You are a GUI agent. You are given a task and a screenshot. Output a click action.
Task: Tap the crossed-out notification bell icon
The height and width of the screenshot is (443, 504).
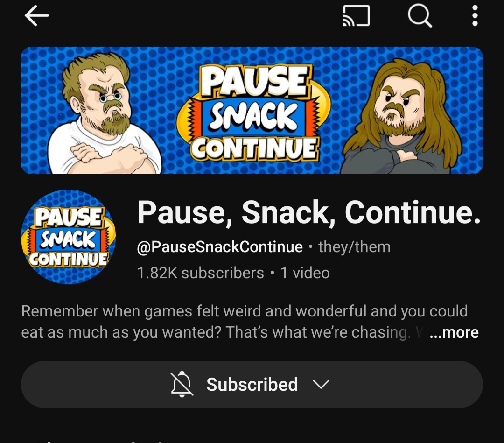182,384
